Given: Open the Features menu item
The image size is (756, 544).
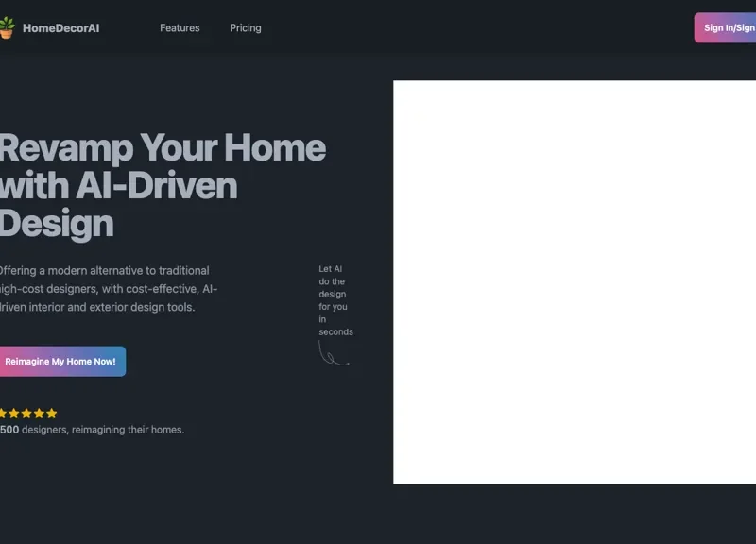Looking at the screenshot, I should click(x=180, y=27).
